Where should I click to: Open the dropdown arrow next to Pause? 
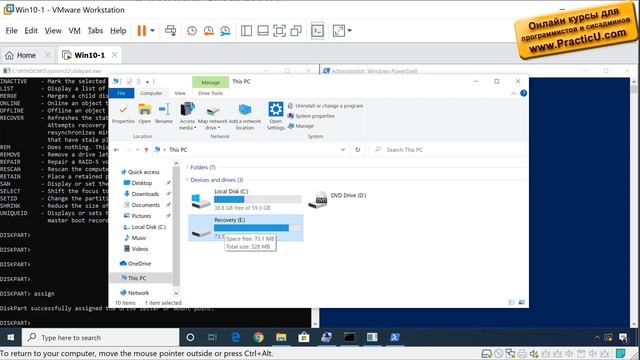[152, 31]
